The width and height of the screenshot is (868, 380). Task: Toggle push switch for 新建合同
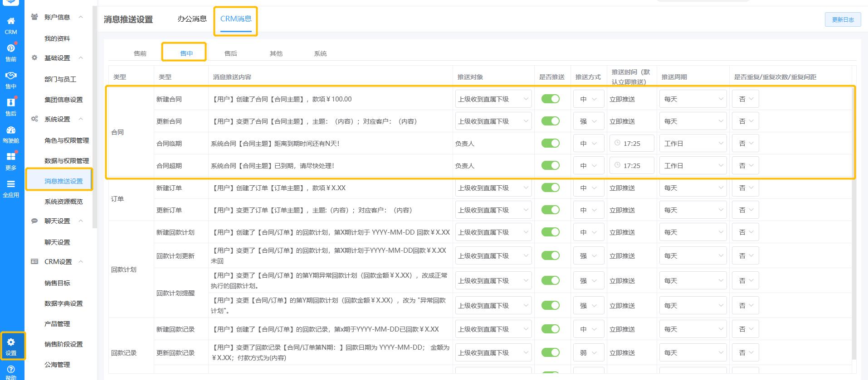(551, 99)
